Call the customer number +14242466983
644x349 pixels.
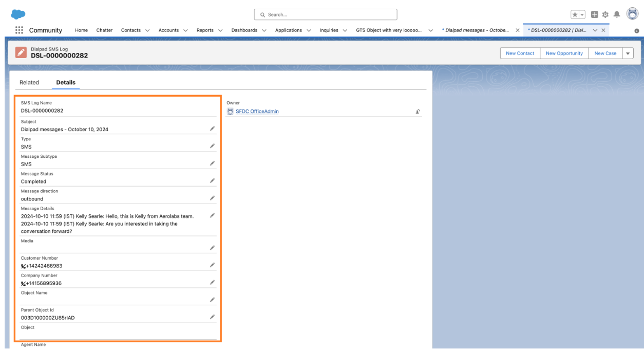pyautogui.click(x=44, y=266)
